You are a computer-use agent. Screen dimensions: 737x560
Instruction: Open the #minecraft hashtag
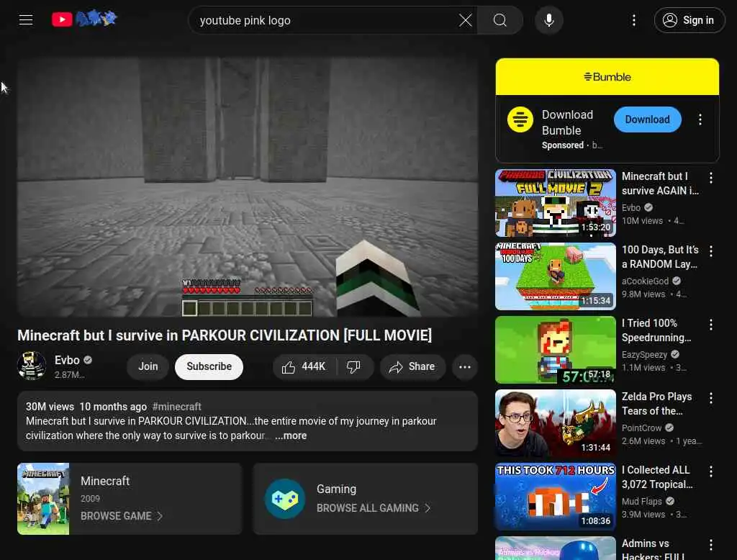pyautogui.click(x=177, y=407)
